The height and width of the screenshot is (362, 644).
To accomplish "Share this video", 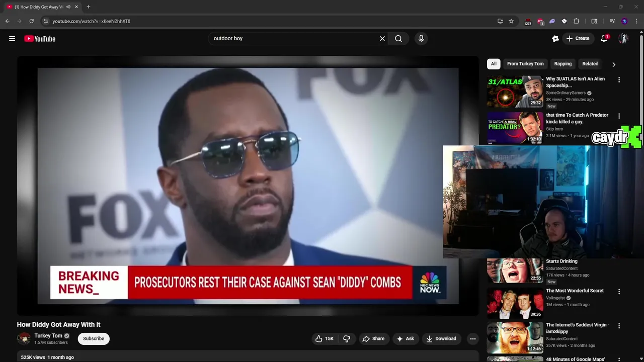I will [x=373, y=339].
